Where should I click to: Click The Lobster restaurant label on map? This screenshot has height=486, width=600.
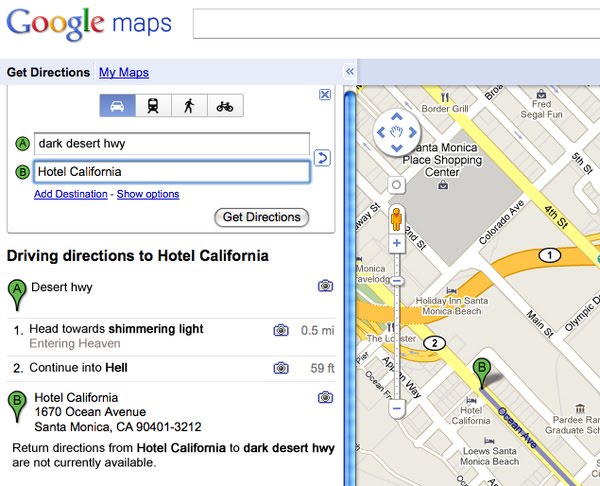[391, 339]
